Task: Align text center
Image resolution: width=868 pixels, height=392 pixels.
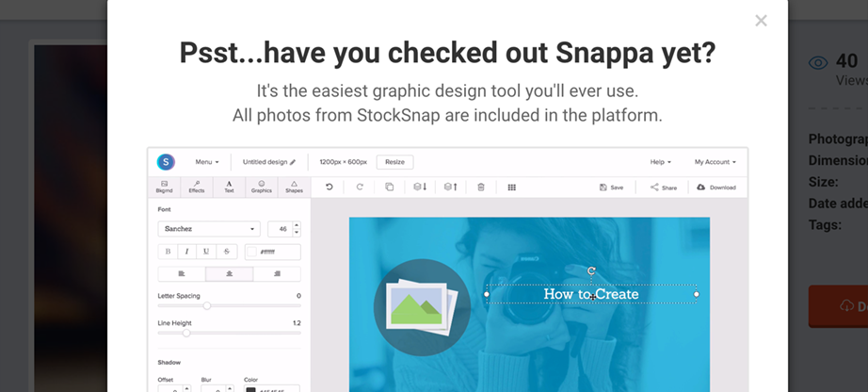Action: pos(229,274)
